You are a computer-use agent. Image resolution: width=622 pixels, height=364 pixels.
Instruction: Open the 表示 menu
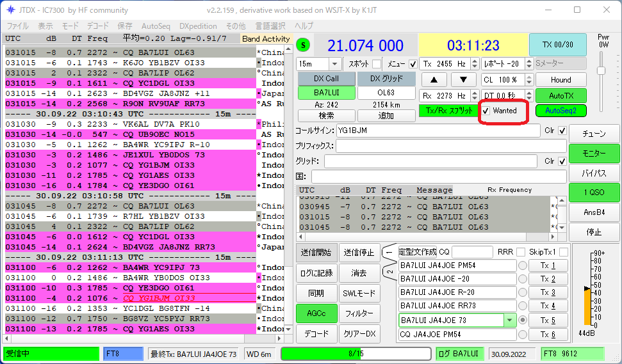point(45,26)
